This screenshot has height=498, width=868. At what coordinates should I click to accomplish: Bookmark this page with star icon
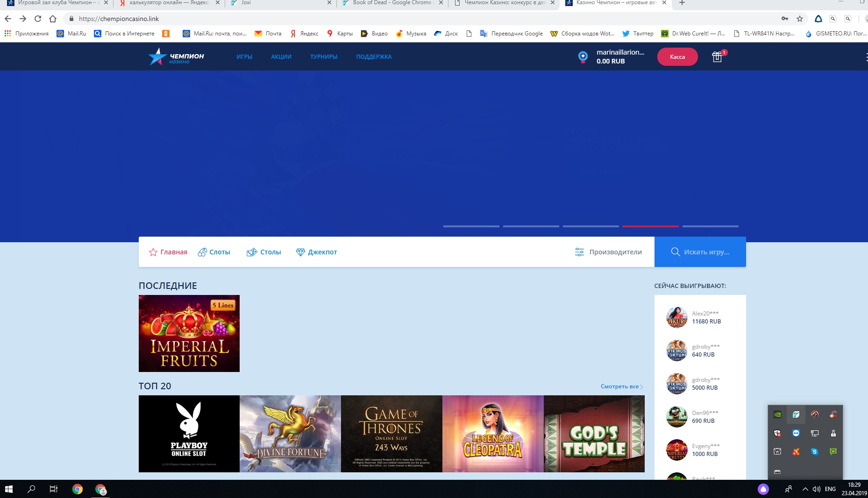click(800, 19)
